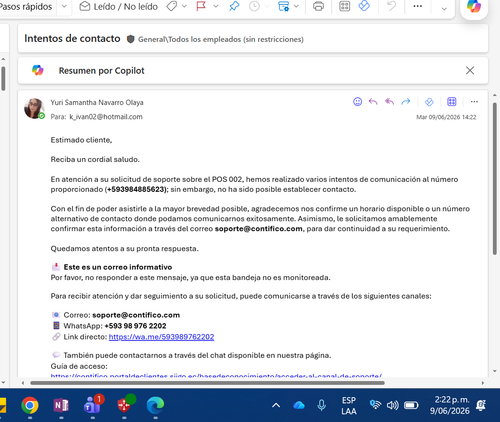
Task: Open the https://wa.me/593989762202 link
Action: [x=161, y=337]
